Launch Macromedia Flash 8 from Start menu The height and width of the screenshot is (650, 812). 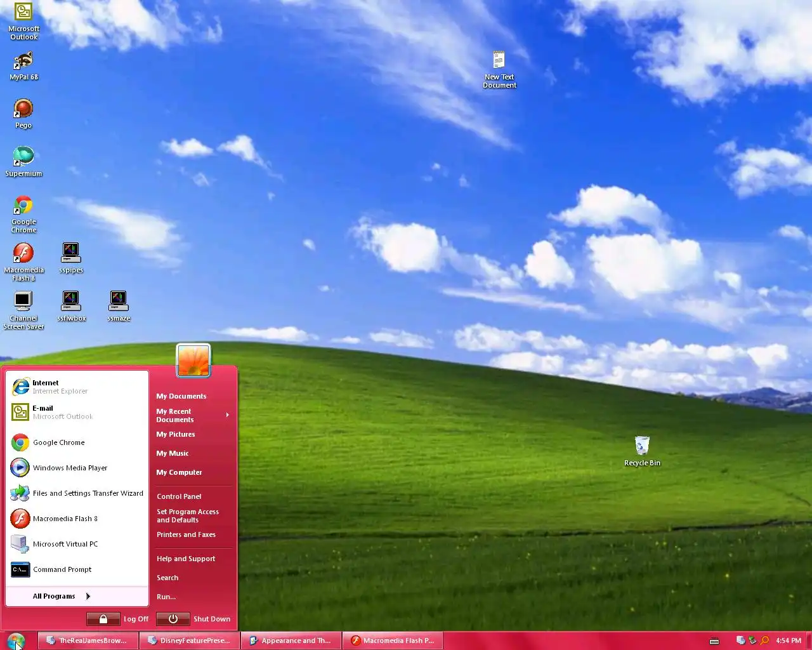77,519
